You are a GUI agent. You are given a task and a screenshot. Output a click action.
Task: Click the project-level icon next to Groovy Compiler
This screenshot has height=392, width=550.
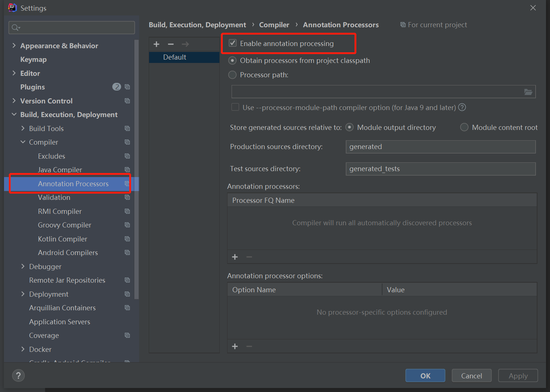click(127, 225)
